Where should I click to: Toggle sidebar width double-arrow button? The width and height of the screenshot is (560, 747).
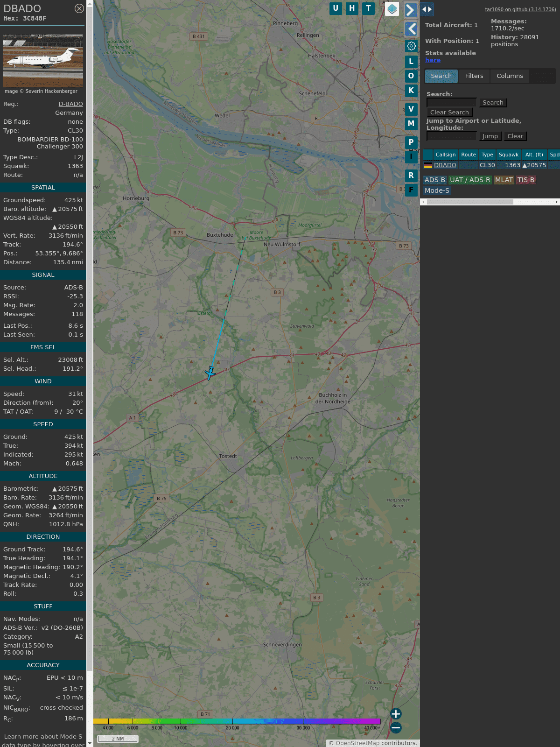pyautogui.click(x=427, y=9)
